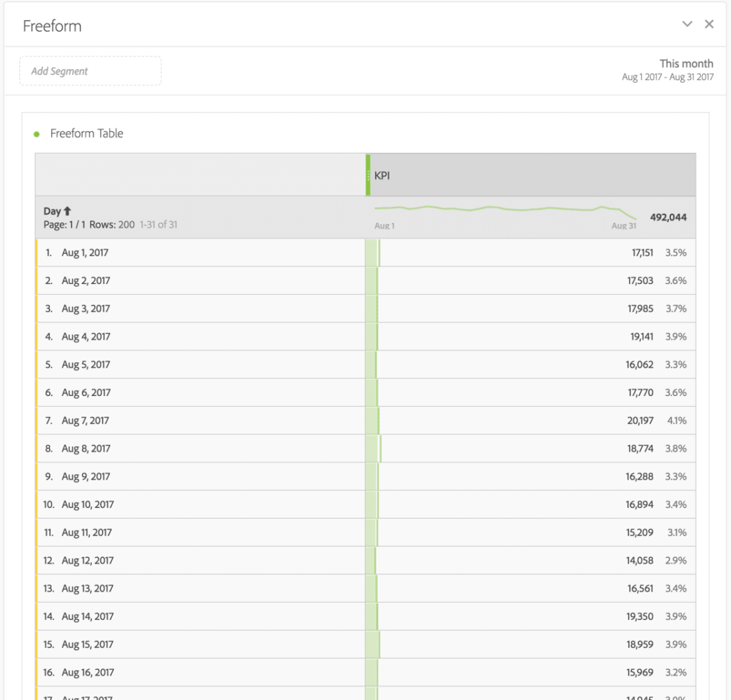The width and height of the screenshot is (731, 700).
Task: Click the mini bar chart for Aug 15, 2017
Action: pyautogui.click(x=373, y=644)
